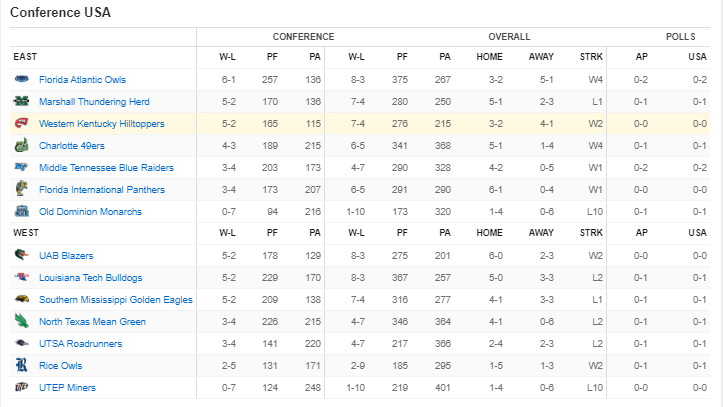Click the OVERALL column group header
The height and width of the screenshot is (407, 723).
point(509,37)
